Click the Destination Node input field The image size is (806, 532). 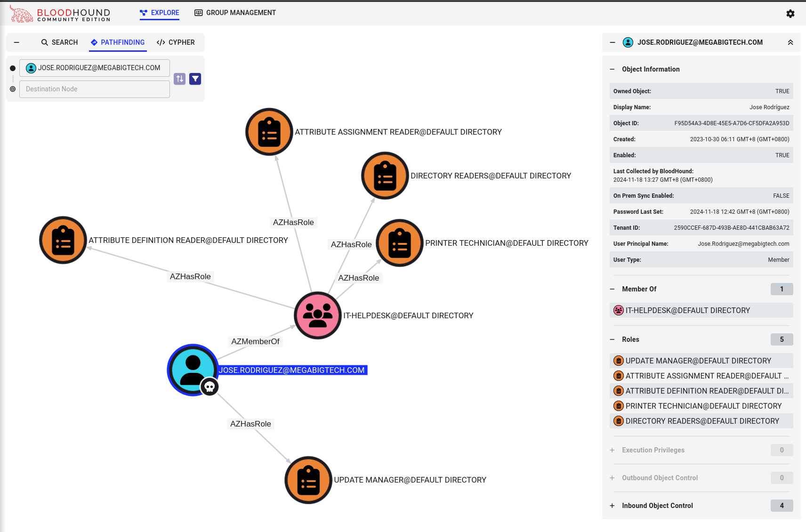tap(95, 89)
